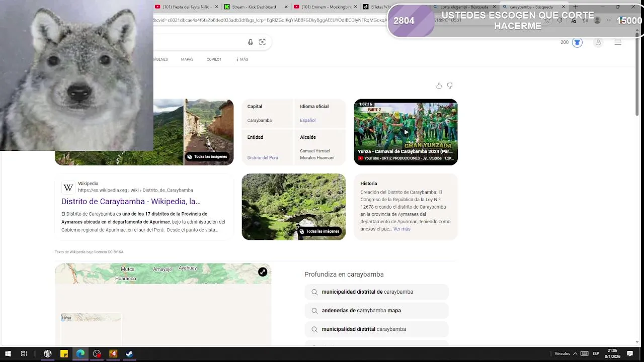
Task: Play the Yunza Carnaval video
Action: [406, 132]
